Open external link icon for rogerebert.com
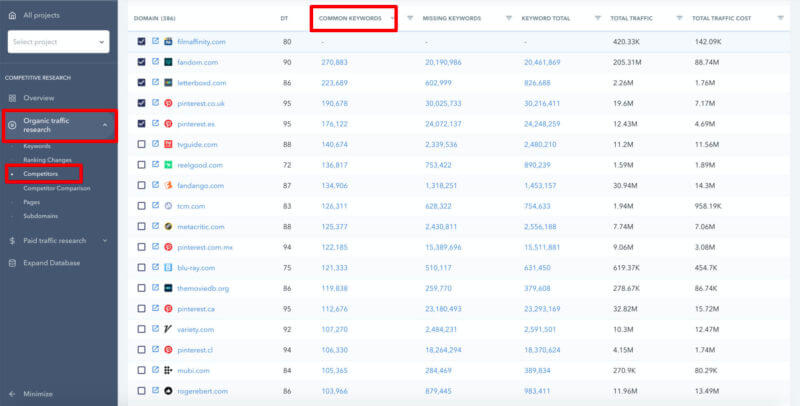The width and height of the screenshot is (800, 406). click(x=156, y=390)
